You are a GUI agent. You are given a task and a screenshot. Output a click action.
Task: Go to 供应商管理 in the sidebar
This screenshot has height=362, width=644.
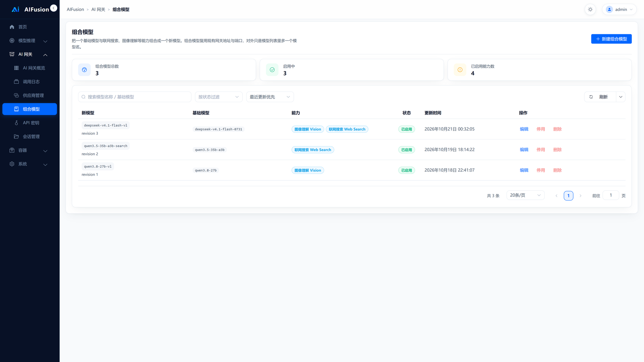click(30, 96)
